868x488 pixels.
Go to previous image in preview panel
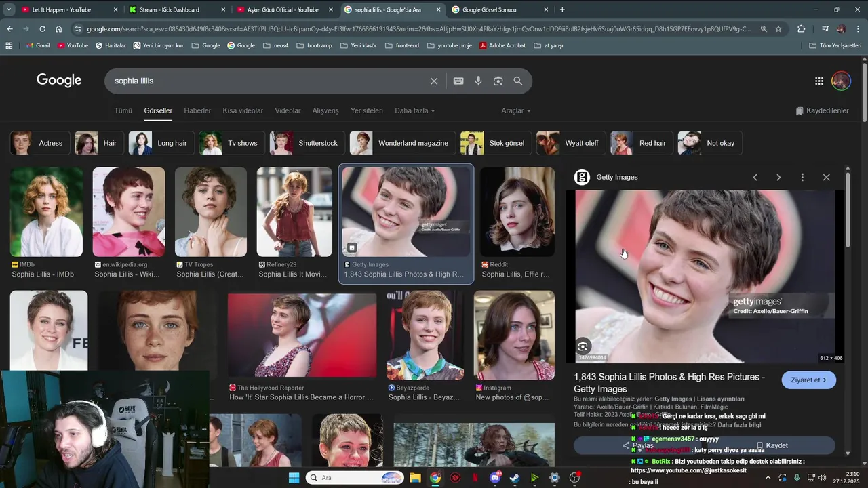755,177
